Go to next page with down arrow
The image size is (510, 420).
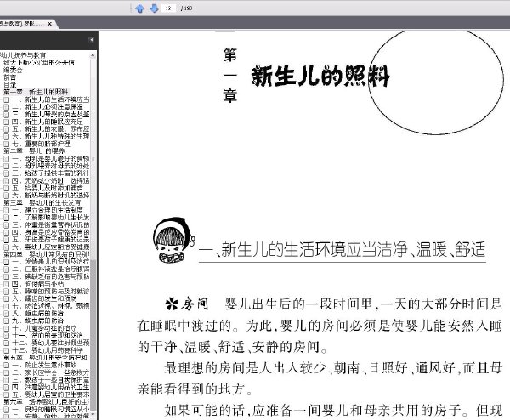click(x=154, y=9)
